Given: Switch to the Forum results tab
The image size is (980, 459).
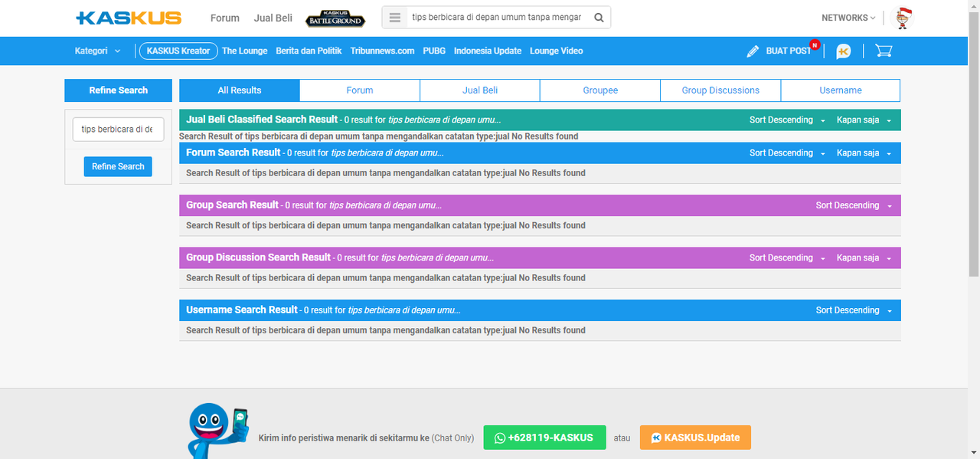Looking at the screenshot, I should 360,90.
